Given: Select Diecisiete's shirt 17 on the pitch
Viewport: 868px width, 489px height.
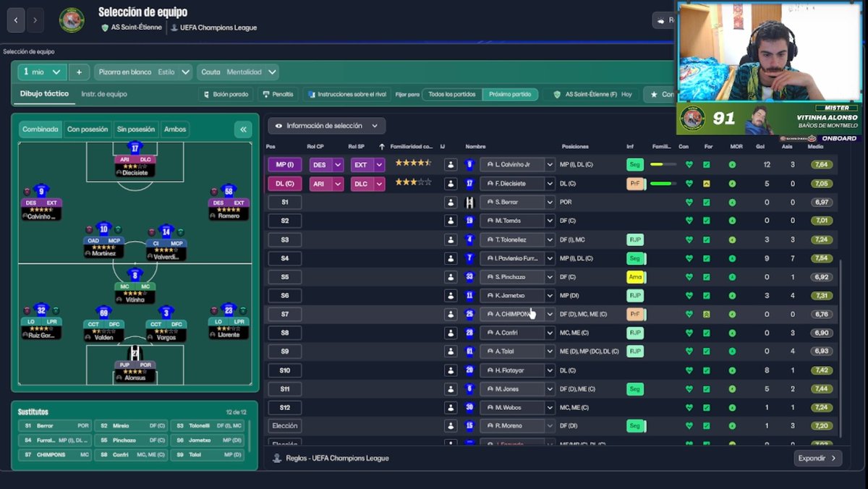Looking at the screenshot, I should [x=135, y=147].
